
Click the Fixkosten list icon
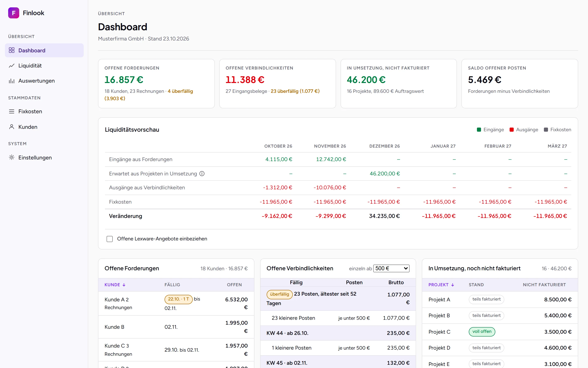[11, 111]
